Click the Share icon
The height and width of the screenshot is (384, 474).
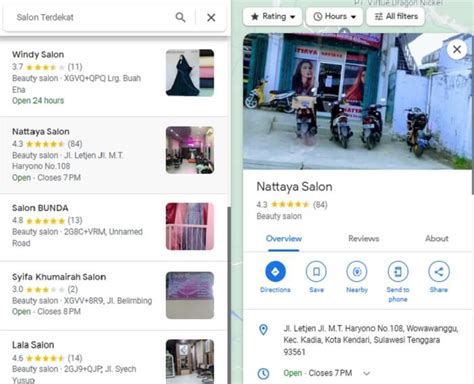[x=439, y=272]
